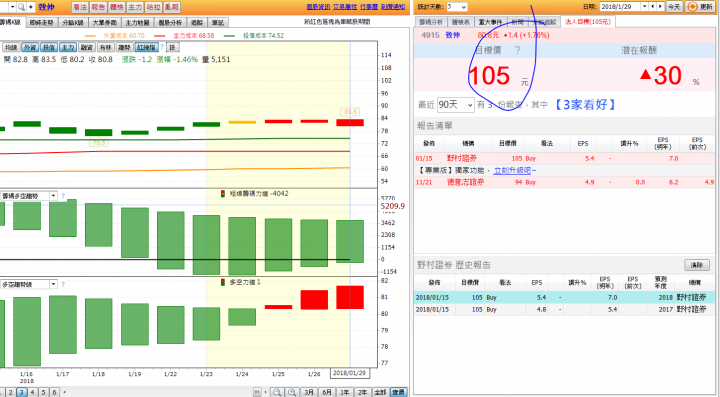Select chart page 5 button

click(x=43, y=392)
